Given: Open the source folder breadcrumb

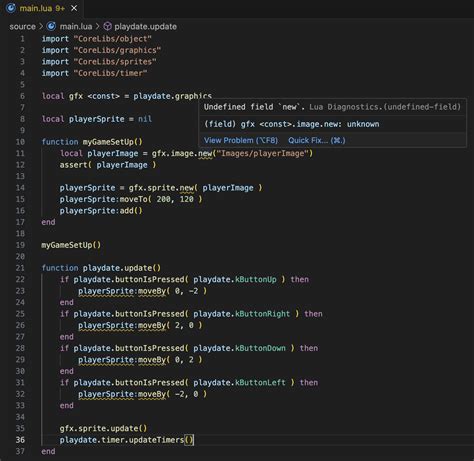Looking at the screenshot, I should tap(22, 26).
